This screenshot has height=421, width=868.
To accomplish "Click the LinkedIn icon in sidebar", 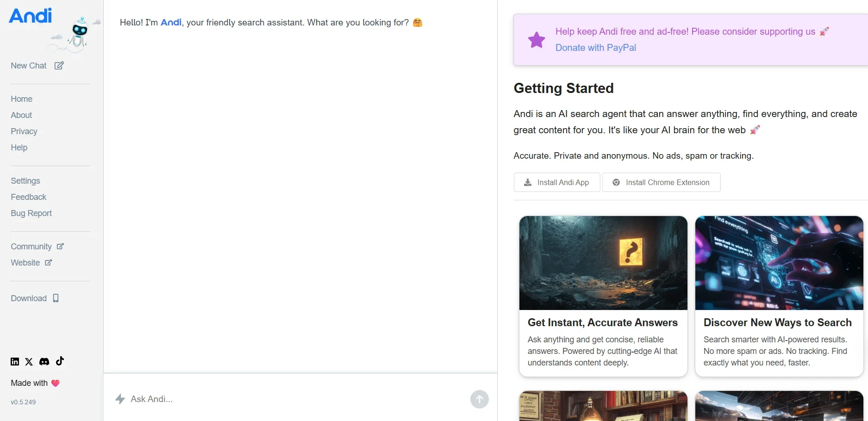I will [x=15, y=362].
